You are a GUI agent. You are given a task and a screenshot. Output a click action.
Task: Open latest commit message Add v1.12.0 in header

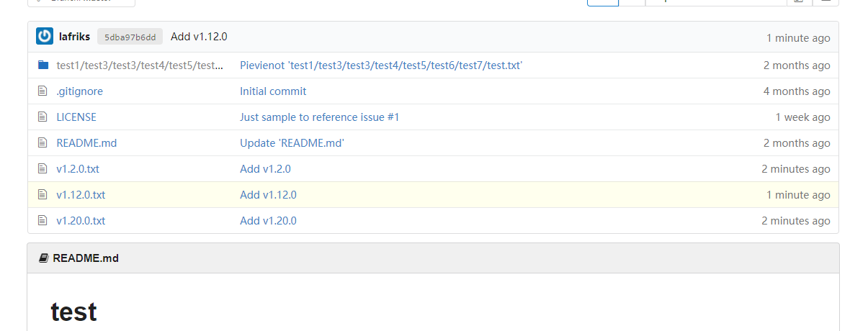[199, 37]
